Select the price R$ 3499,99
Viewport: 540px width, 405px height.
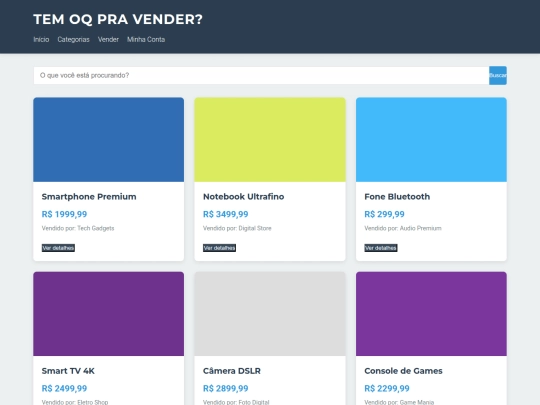226,214
